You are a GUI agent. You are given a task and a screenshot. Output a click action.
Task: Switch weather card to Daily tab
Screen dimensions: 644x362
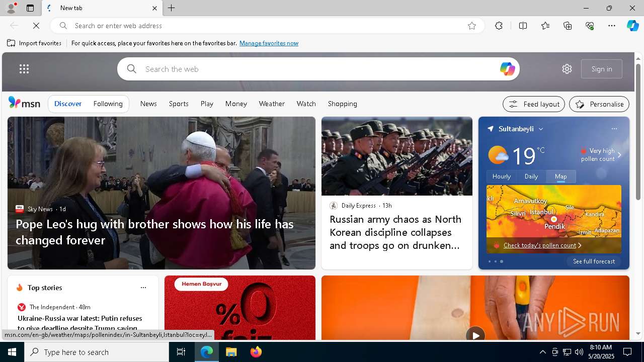[x=531, y=176]
